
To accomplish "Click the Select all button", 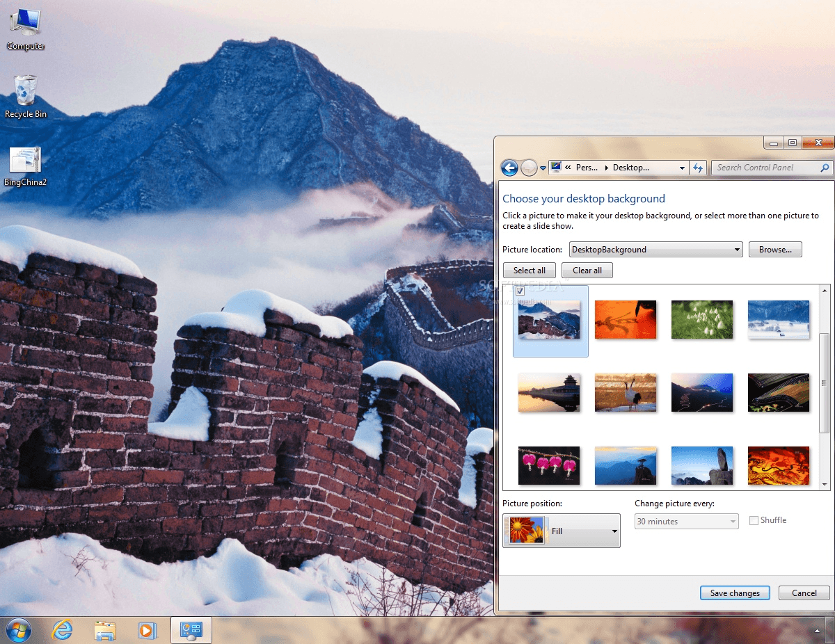I will point(529,270).
